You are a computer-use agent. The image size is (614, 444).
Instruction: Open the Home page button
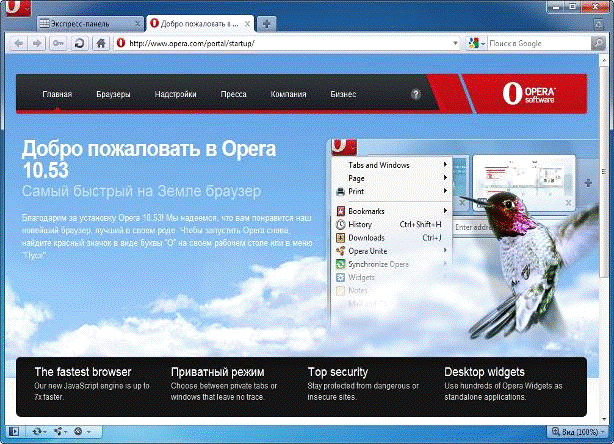click(100, 44)
